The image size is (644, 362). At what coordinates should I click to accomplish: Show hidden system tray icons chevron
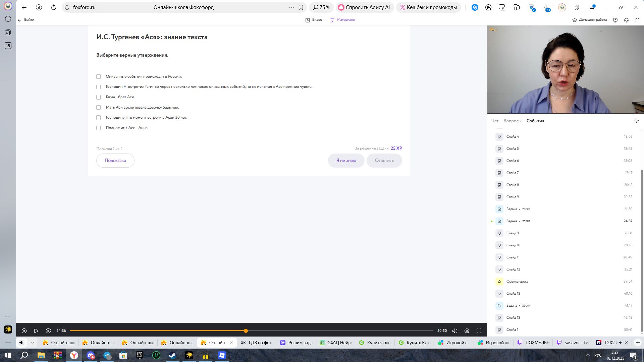pyautogui.click(x=588, y=355)
